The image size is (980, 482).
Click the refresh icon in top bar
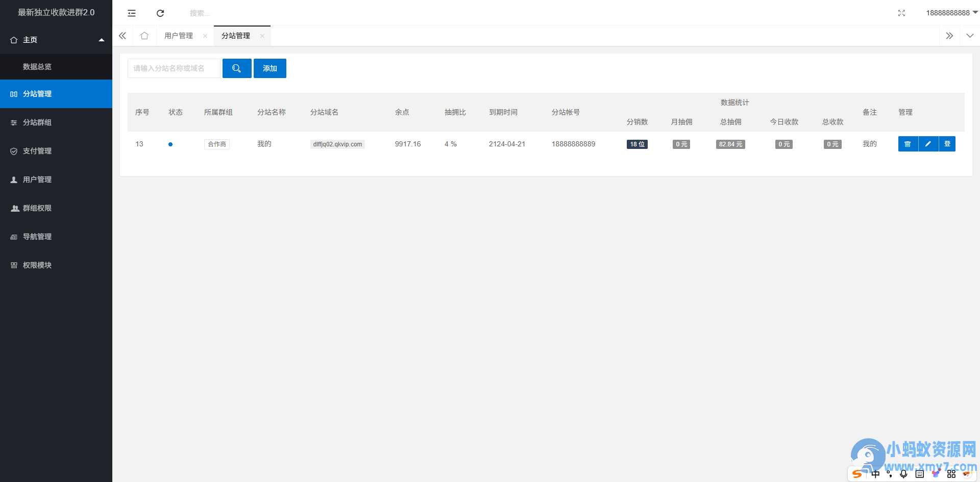coord(160,13)
